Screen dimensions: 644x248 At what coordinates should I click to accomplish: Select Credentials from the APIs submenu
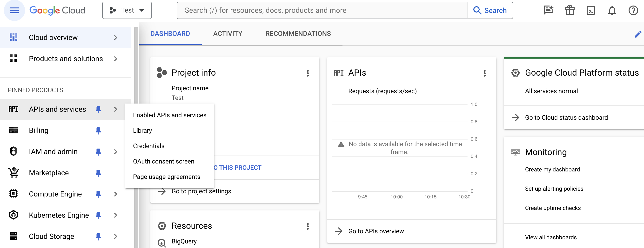(148, 146)
